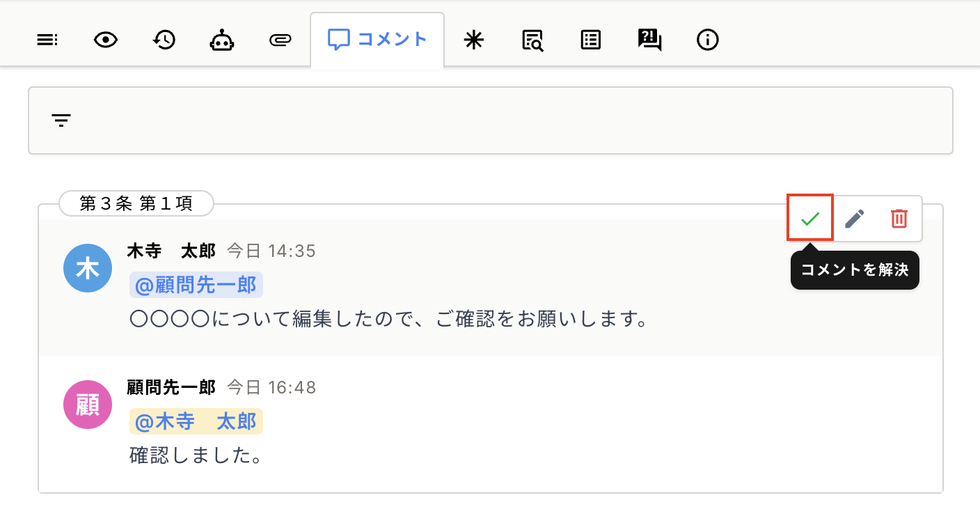Click the @木寺 太郎 mention tag
Screen dimensions: 980x532
tap(196, 421)
